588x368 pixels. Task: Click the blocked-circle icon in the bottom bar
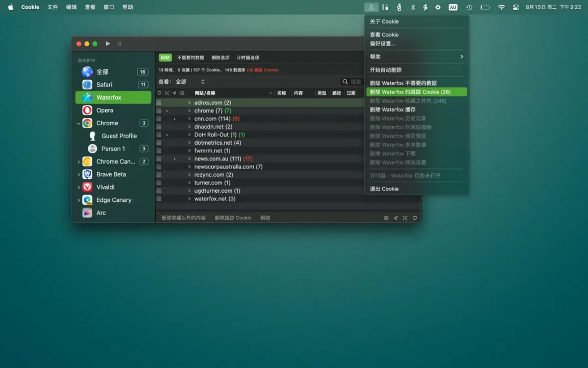[386, 218]
